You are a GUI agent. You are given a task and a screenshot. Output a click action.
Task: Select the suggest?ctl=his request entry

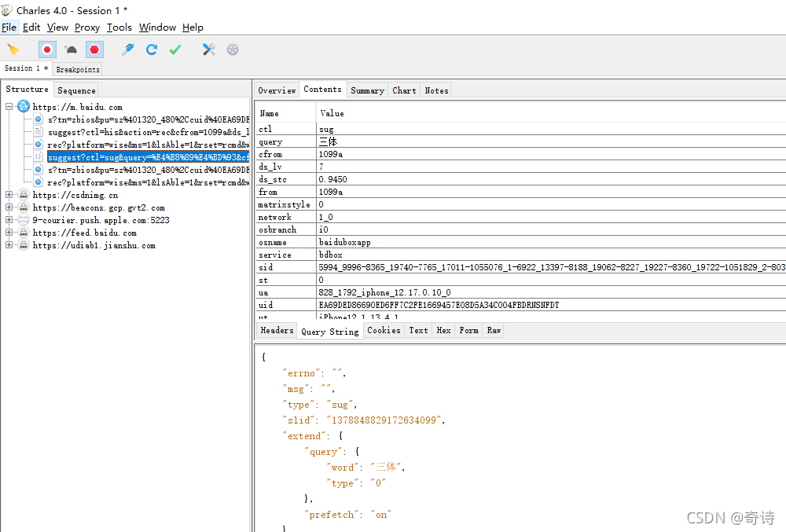click(149, 132)
